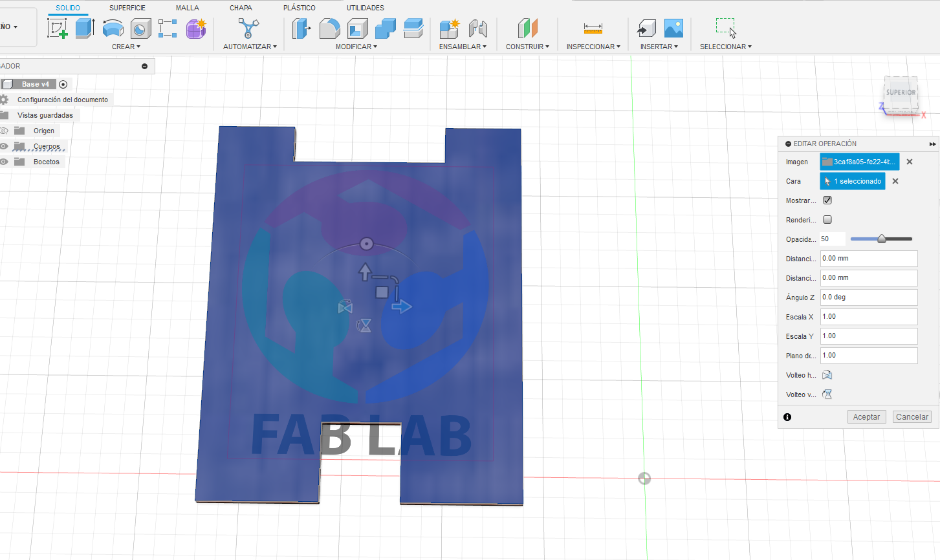
Task: Click the New Component icon
Action: (x=450, y=28)
